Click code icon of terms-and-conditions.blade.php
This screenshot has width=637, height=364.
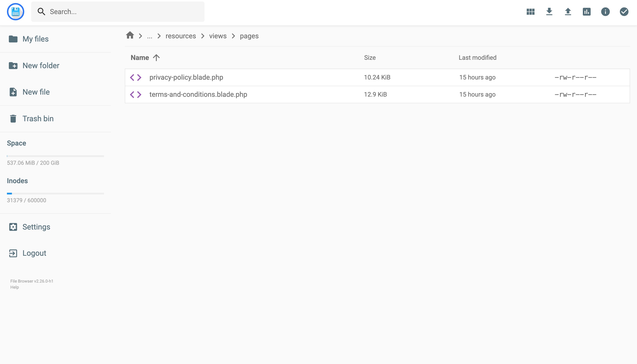136,94
